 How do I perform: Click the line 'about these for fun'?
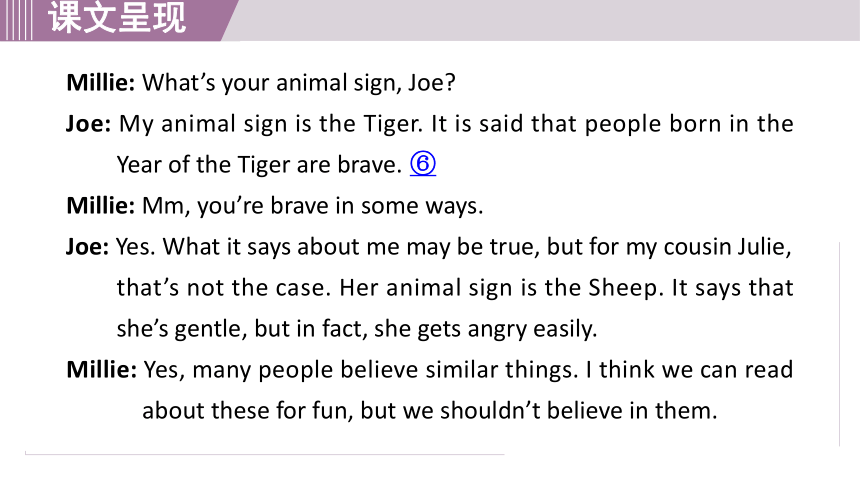(x=429, y=411)
